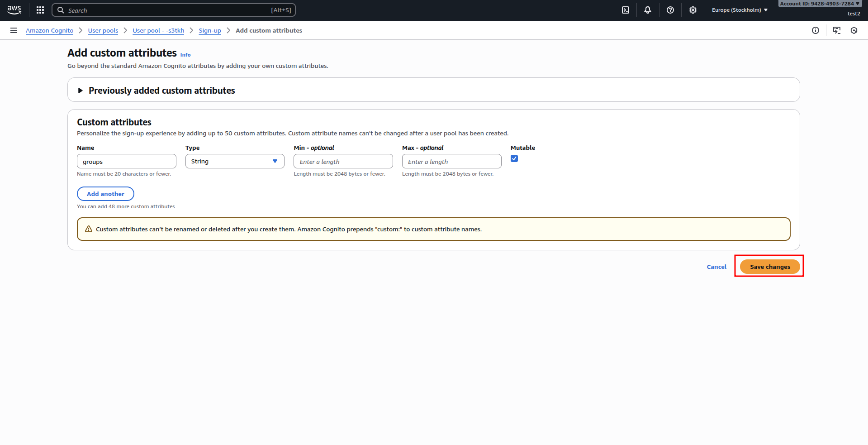The image size is (868, 445).
Task: Open the AWS services grid menu
Action: (x=40, y=10)
